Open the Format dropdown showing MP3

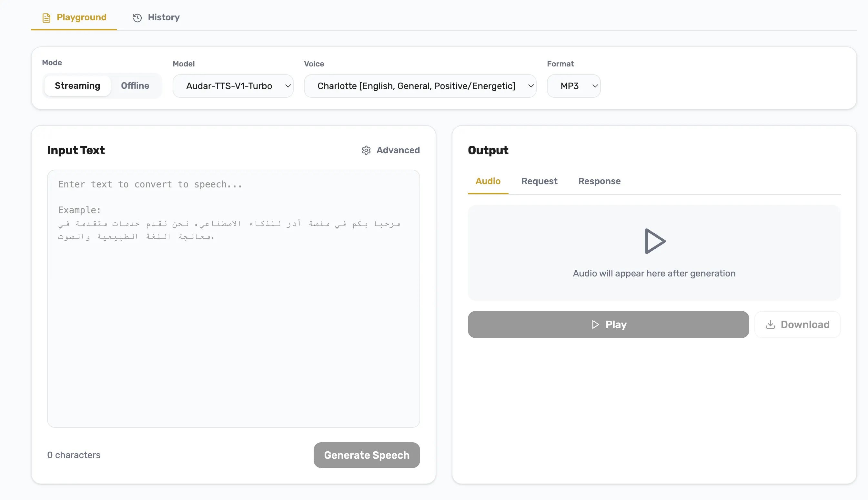pos(574,86)
